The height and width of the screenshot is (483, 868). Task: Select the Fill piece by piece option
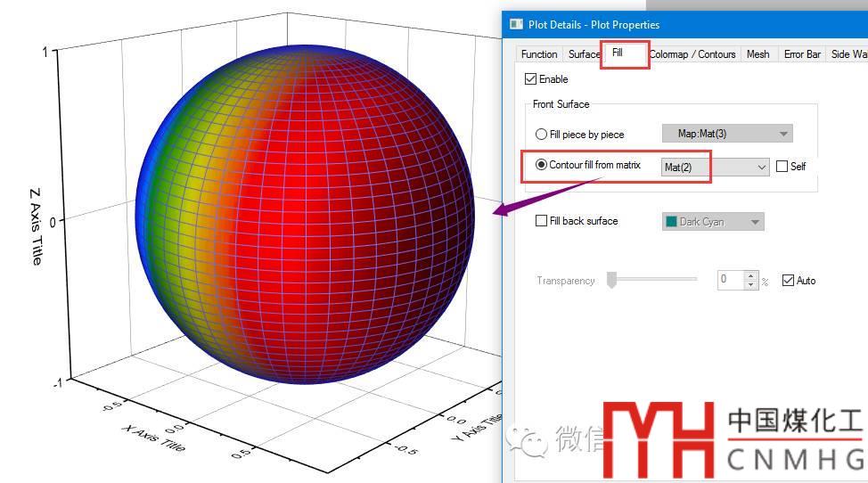[541, 135]
